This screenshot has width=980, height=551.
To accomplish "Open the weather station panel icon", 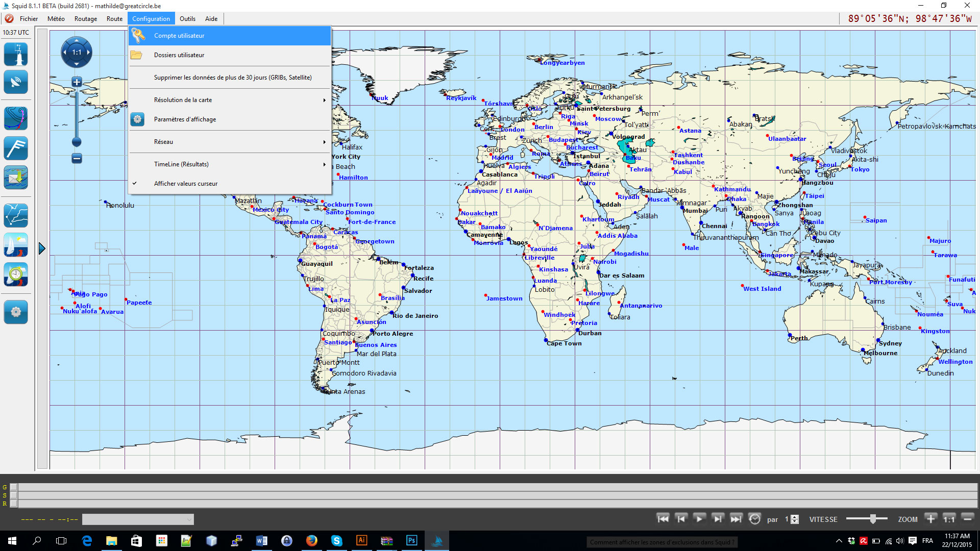I will point(16,54).
